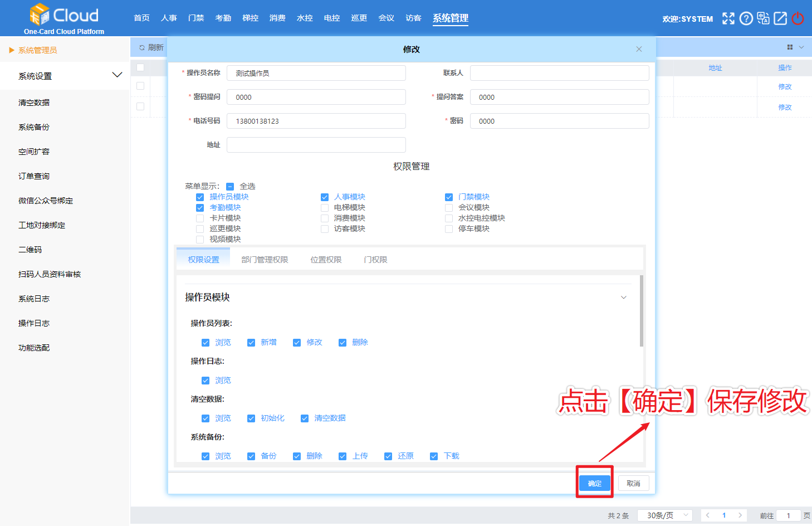Enable the 电梯模块 module checkbox
Image resolution: width=812 pixels, height=526 pixels.
point(325,207)
